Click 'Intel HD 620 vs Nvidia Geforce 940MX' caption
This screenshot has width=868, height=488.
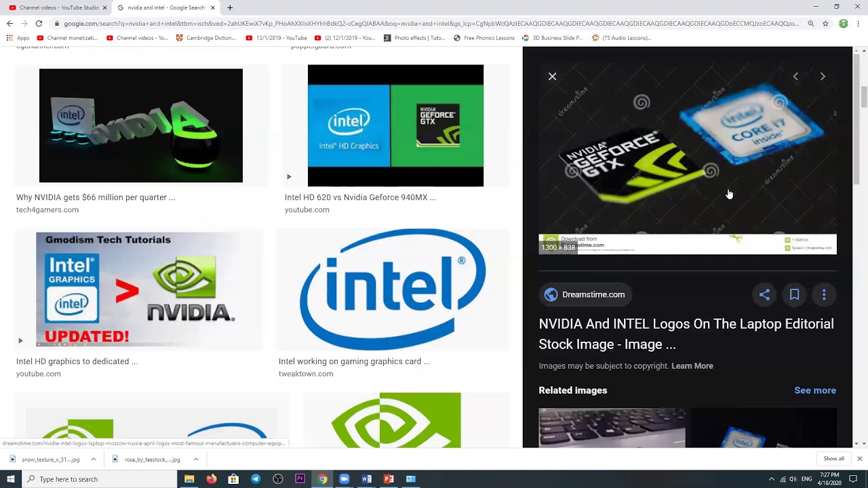360,197
